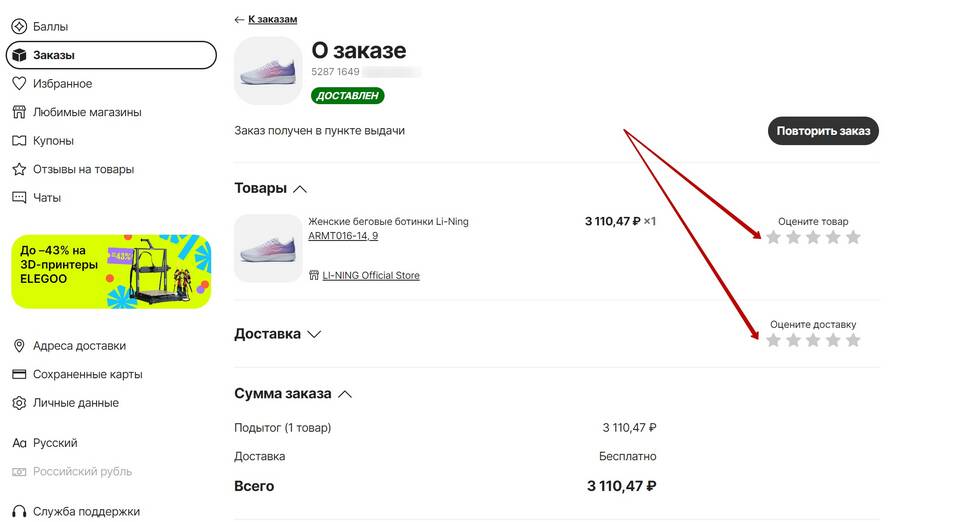Collapse the Сумма заказа section
This screenshot has height=522, width=960.
point(345,394)
